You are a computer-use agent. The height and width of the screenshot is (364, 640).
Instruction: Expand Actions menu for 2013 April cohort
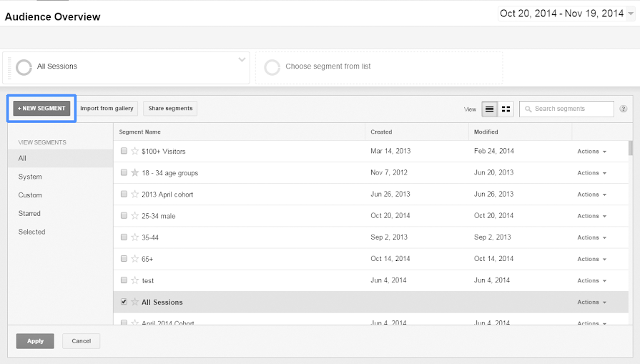click(591, 195)
